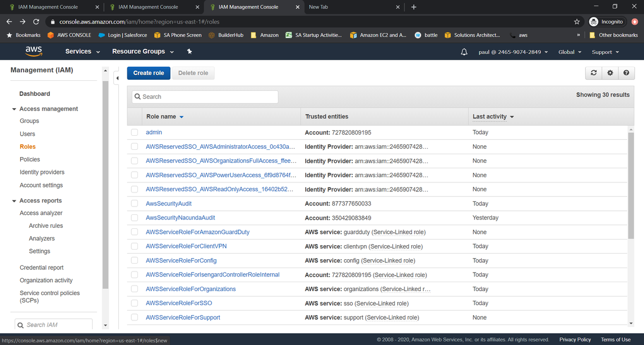Open the Last activity column dropdown
Image resolution: width=644 pixels, height=345 pixels.
coord(493,117)
